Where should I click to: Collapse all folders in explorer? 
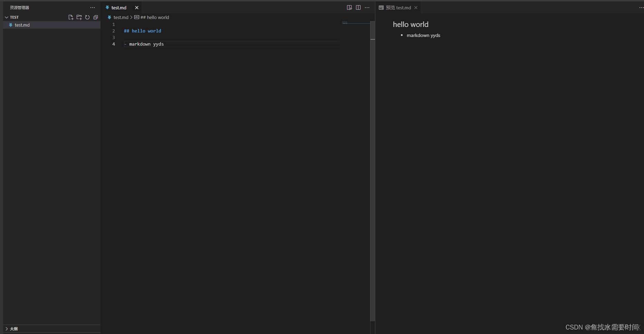(x=96, y=17)
